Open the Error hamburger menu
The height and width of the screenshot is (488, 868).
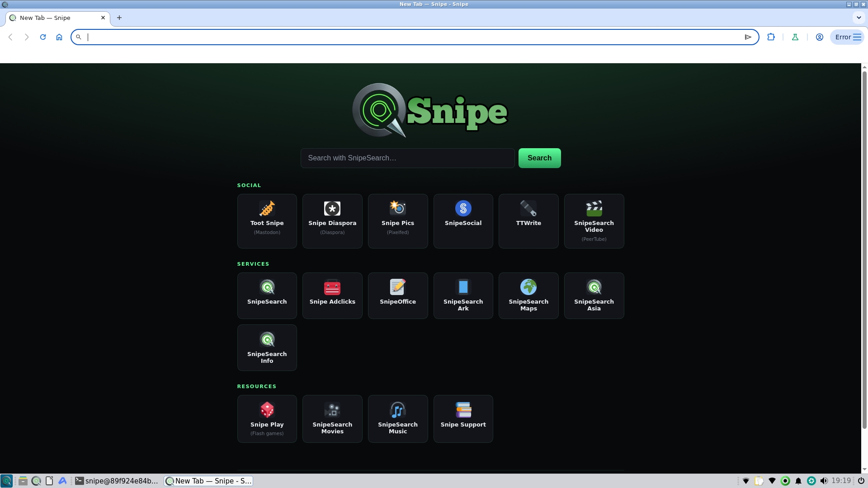[847, 37]
